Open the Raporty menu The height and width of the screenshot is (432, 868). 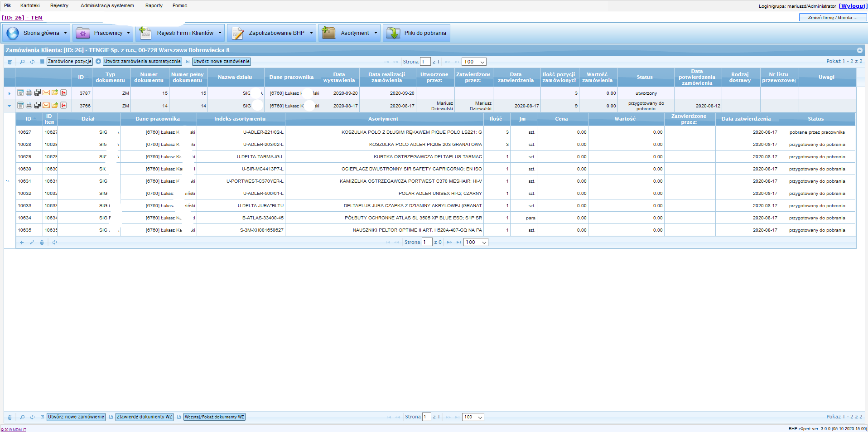click(154, 5)
